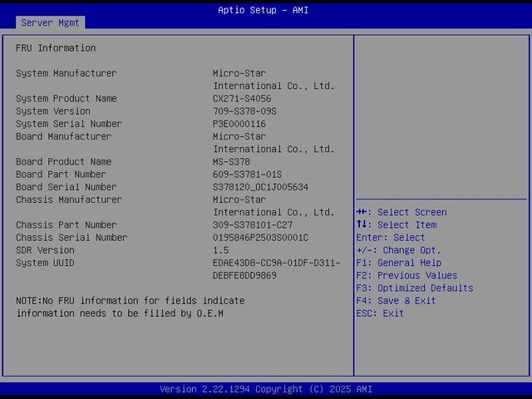Select chassis serial value 0195846P2503S0001C
The width and height of the screenshot is (532, 399).
click(260, 238)
